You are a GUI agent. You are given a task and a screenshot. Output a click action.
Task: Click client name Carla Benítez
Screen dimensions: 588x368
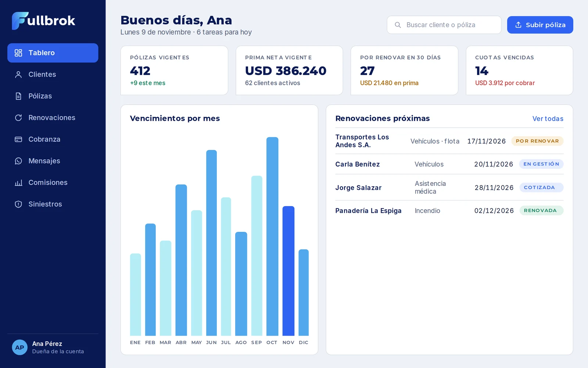[x=357, y=164]
